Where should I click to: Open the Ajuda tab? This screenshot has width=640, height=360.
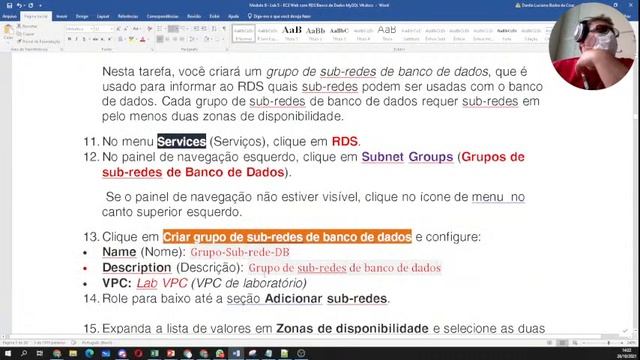click(233, 16)
